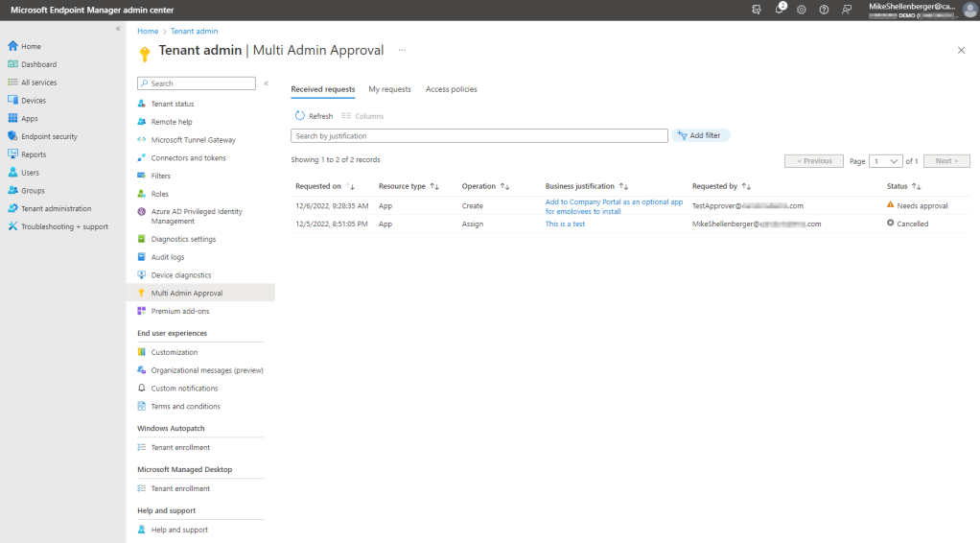This screenshot has width=980, height=543.
Task: Open Endpoint security in left navigation
Action: [49, 137]
